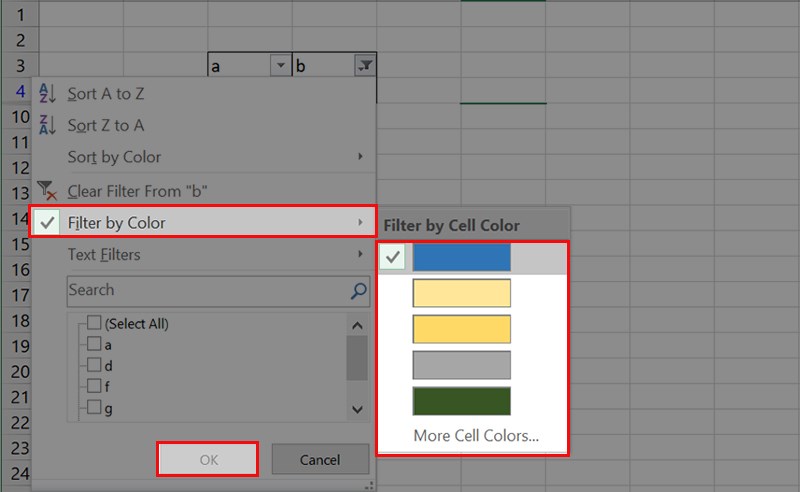This screenshot has height=492, width=800.
Task: Toggle the (Select All) checkbox
Action: (94, 323)
